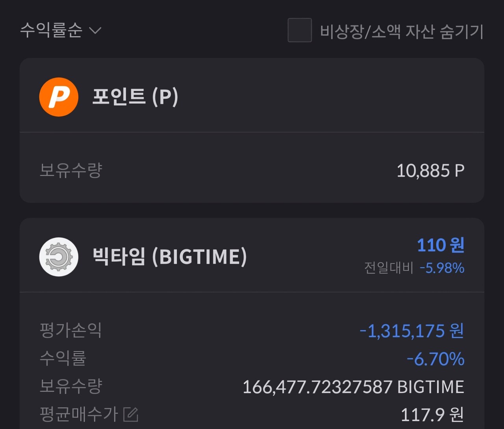Click the 166,477.72327587 BIGTIME holdings amount
Image resolution: width=504 pixels, height=429 pixels.
[x=353, y=386]
